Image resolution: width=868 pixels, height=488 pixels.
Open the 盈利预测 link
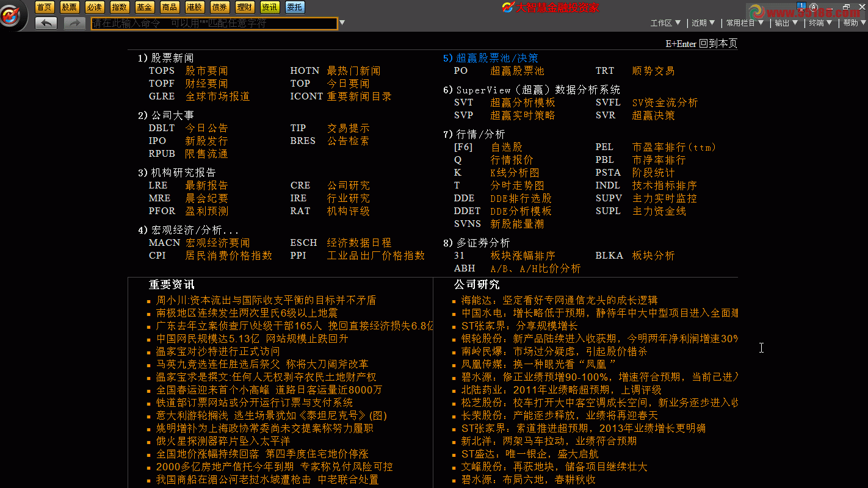tap(207, 211)
